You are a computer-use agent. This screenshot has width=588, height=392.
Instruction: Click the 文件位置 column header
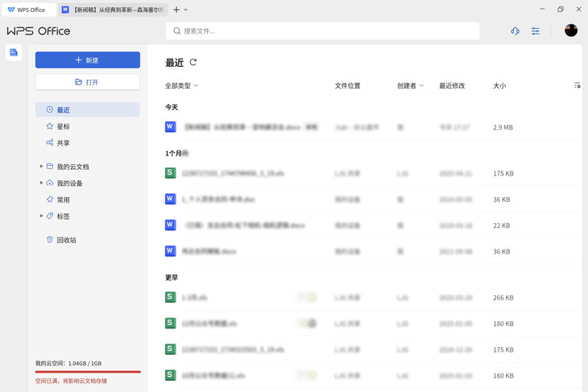[348, 86]
